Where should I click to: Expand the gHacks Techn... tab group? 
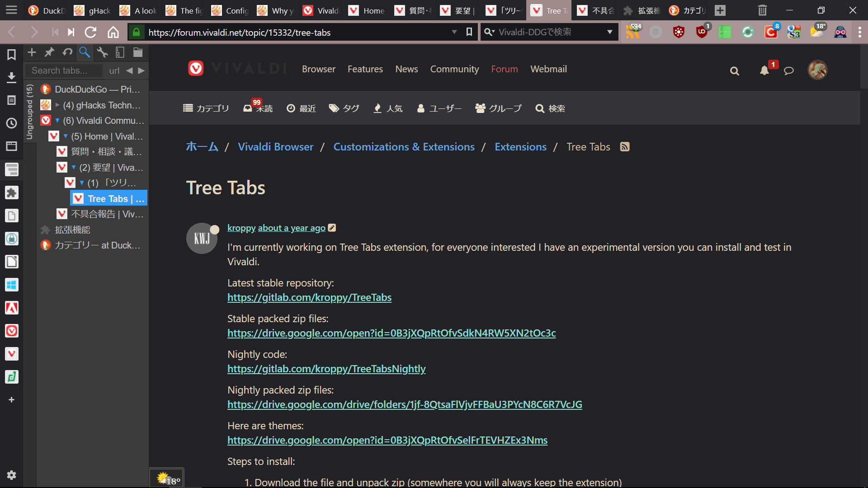click(x=57, y=105)
